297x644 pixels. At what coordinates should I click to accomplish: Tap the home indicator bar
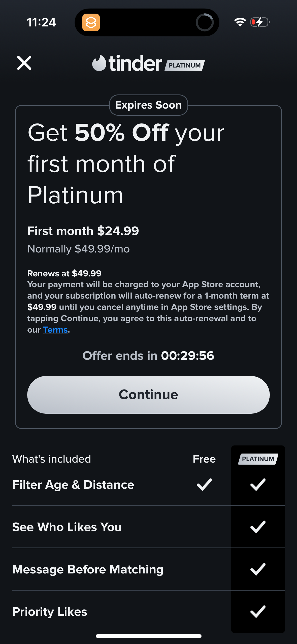(x=148, y=636)
